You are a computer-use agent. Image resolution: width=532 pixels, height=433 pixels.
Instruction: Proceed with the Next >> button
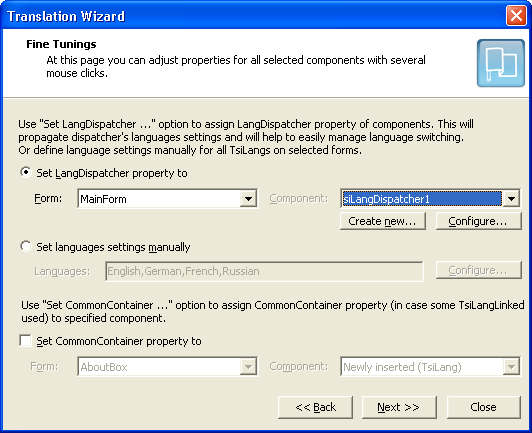pos(399,407)
